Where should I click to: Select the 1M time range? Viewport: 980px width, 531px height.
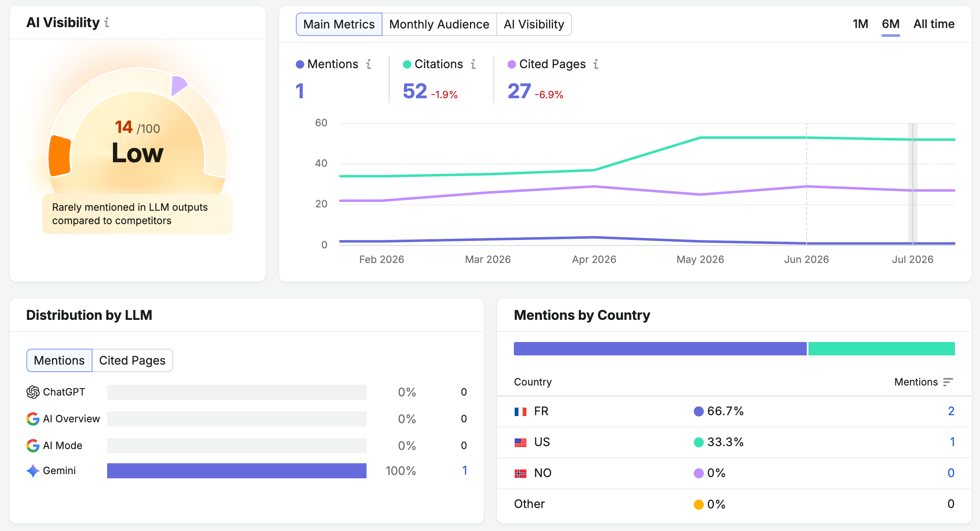click(x=860, y=24)
